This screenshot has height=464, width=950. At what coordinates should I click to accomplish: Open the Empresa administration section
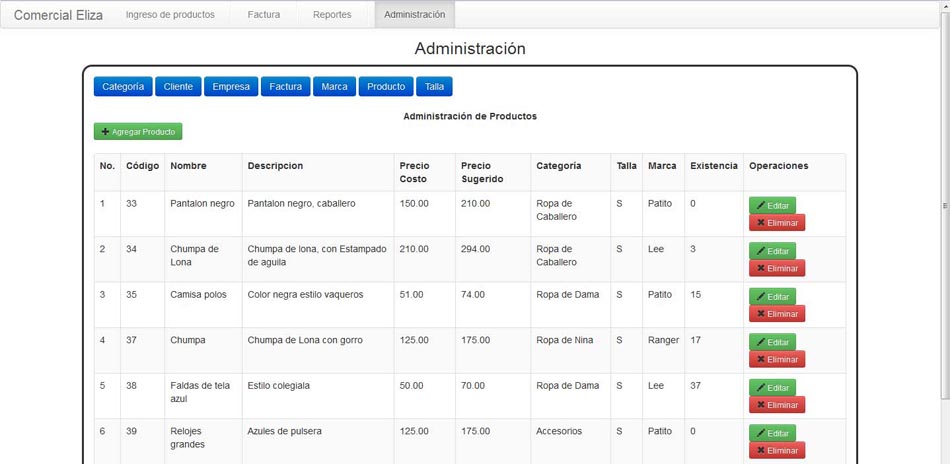(x=231, y=87)
